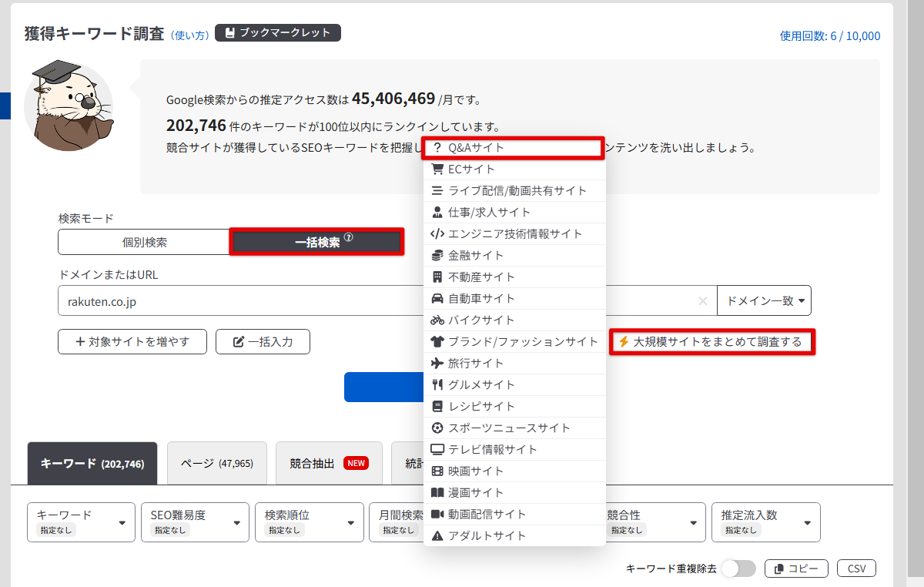Viewport: 924px width, 587px height.
Task: Click the ブックマークレット bookmark icon
Action: coord(230,32)
